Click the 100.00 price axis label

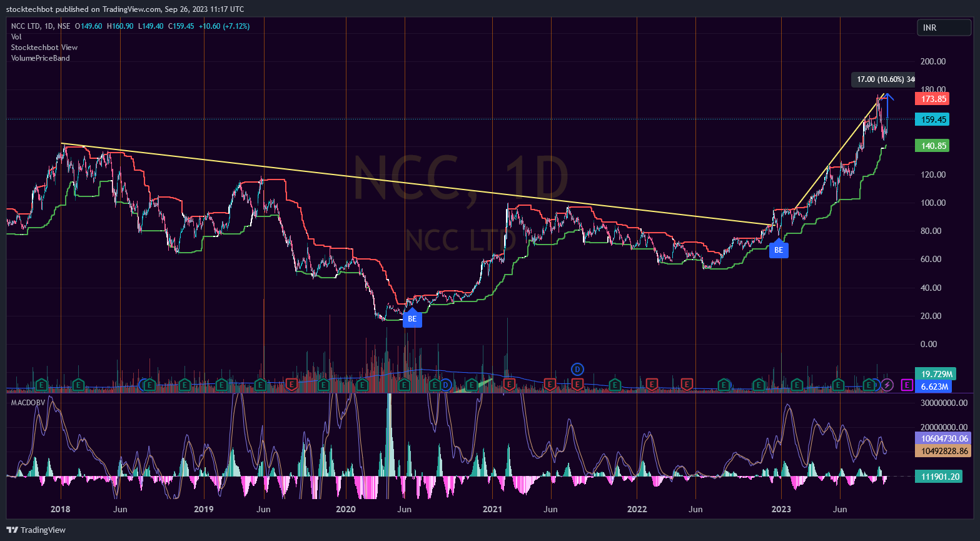[933, 203]
